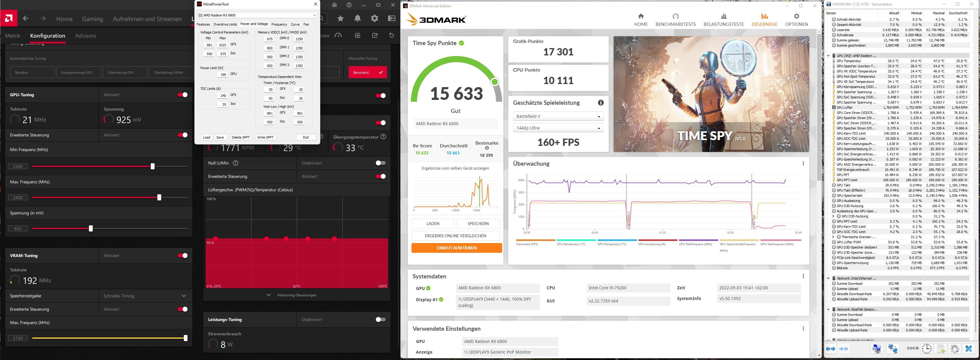Open Radeon Software settings gear
This screenshot has width=980, height=360.
click(375, 18)
